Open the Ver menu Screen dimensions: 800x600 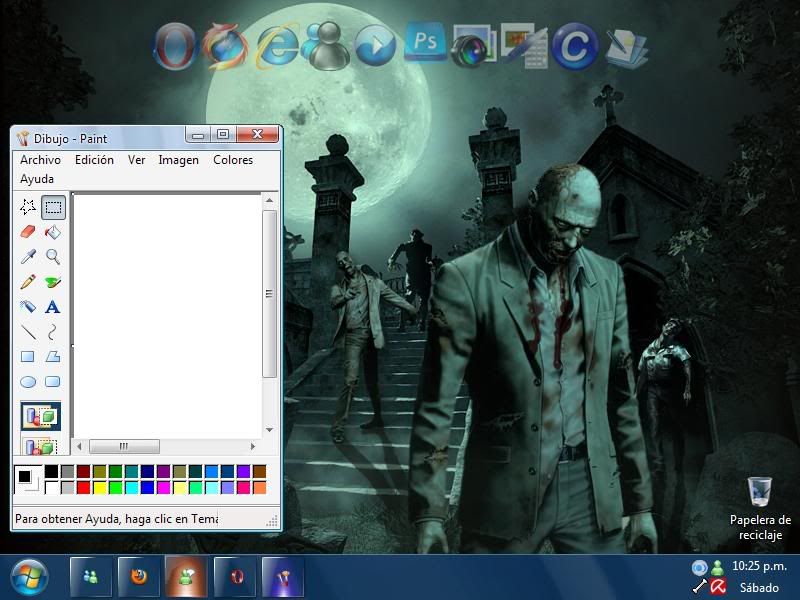tap(136, 160)
